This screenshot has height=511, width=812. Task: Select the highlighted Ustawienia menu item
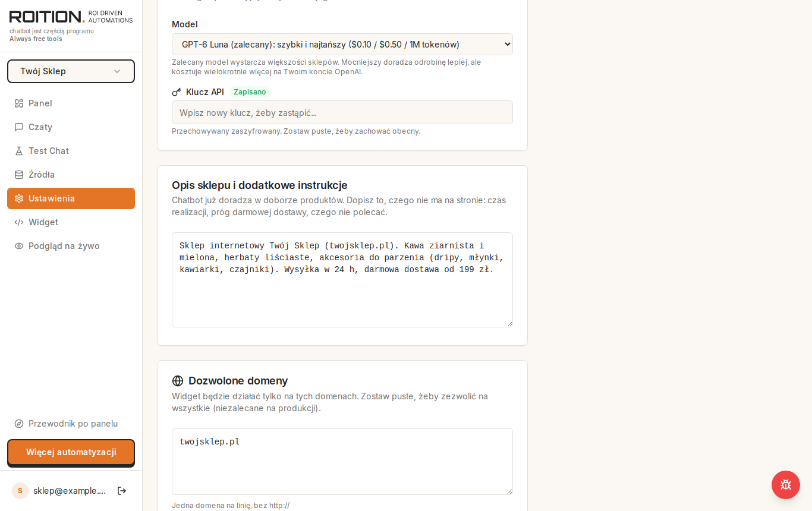(71, 198)
